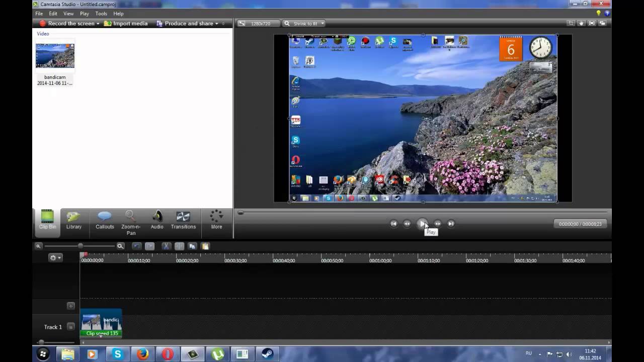Screen dimensions: 644x362
Task: Open the Help menu
Action: pyautogui.click(x=118, y=14)
